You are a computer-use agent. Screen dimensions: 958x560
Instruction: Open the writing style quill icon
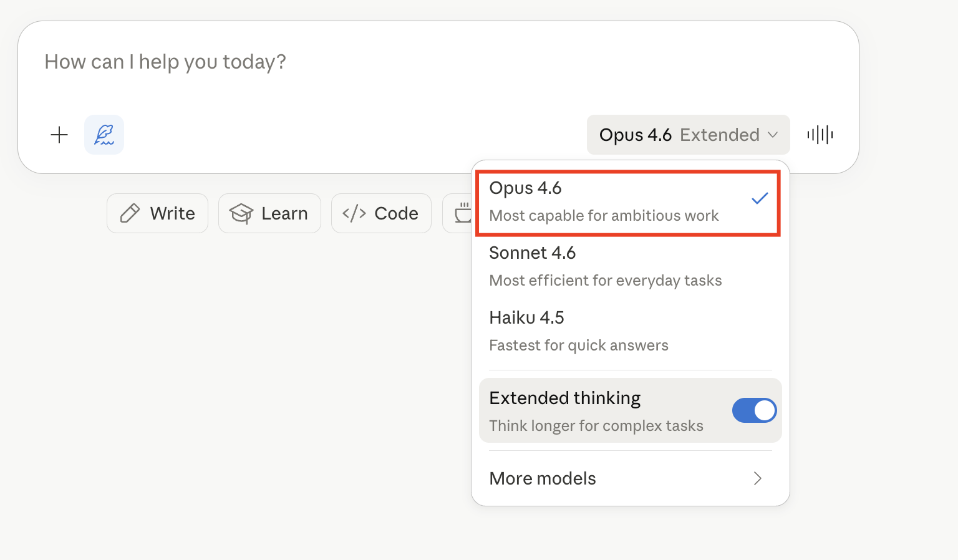coord(104,135)
